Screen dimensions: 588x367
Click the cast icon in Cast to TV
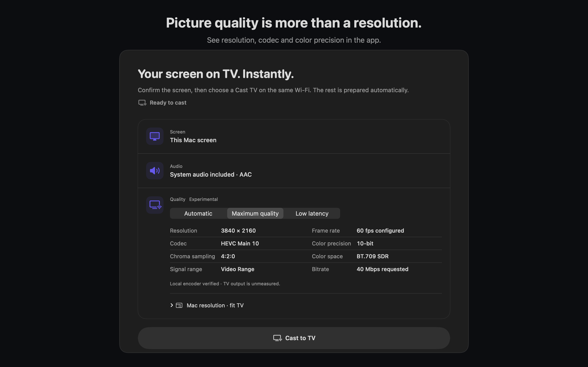tap(277, 338)
